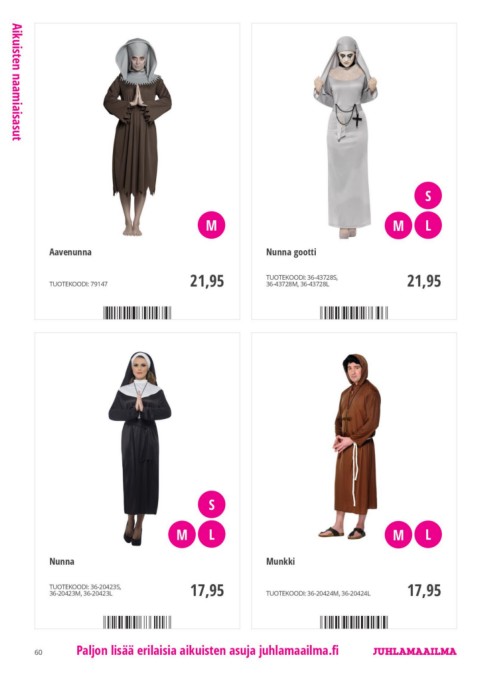The height and width of the screenshot is (679, 480).
Task: Select the L size badge on Nunna
Action: point(211,534)
